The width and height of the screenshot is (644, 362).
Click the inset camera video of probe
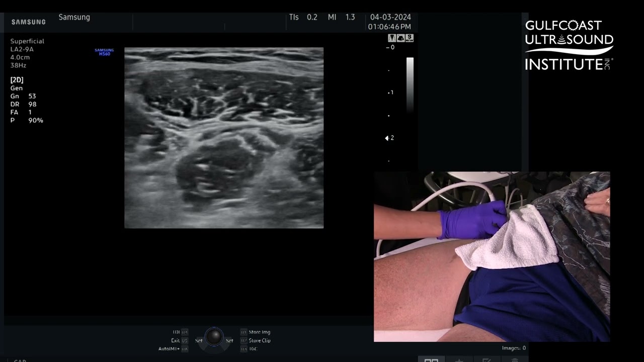[492, 257]
